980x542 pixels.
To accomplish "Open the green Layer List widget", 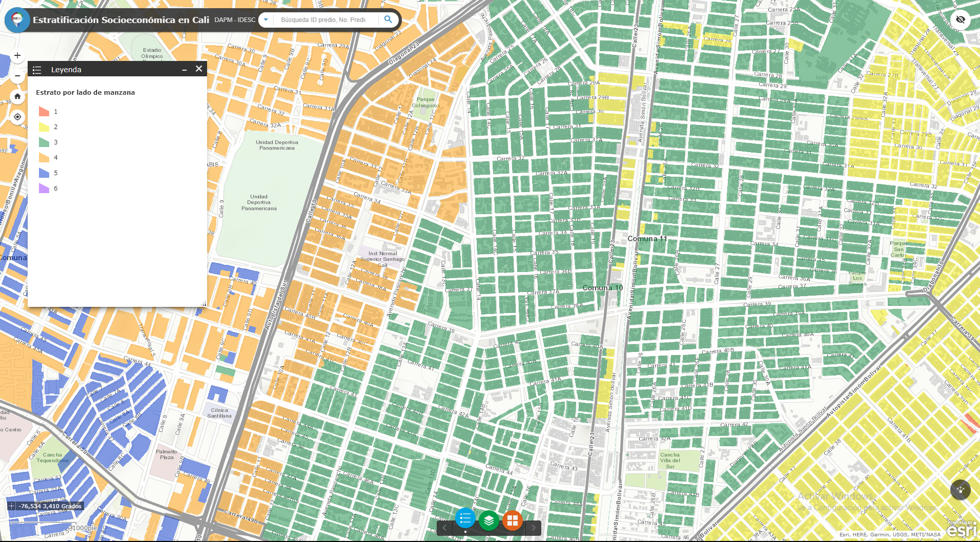I will 489,520.
